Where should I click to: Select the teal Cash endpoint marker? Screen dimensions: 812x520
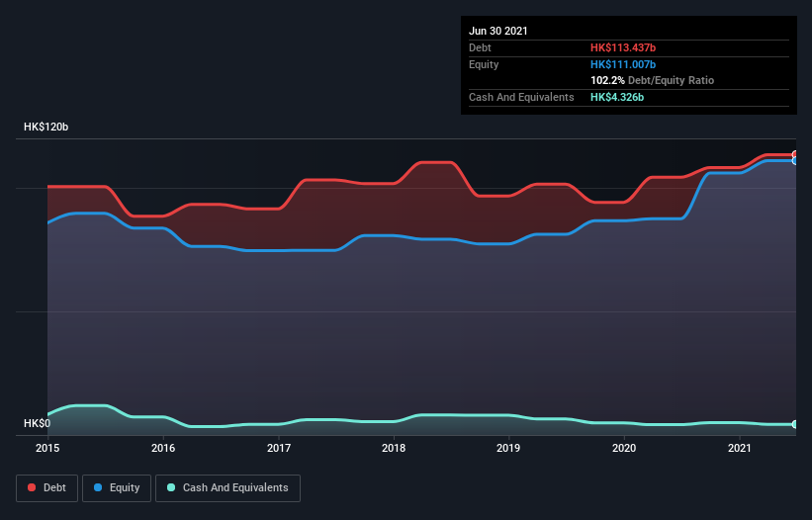pos(795,424)
